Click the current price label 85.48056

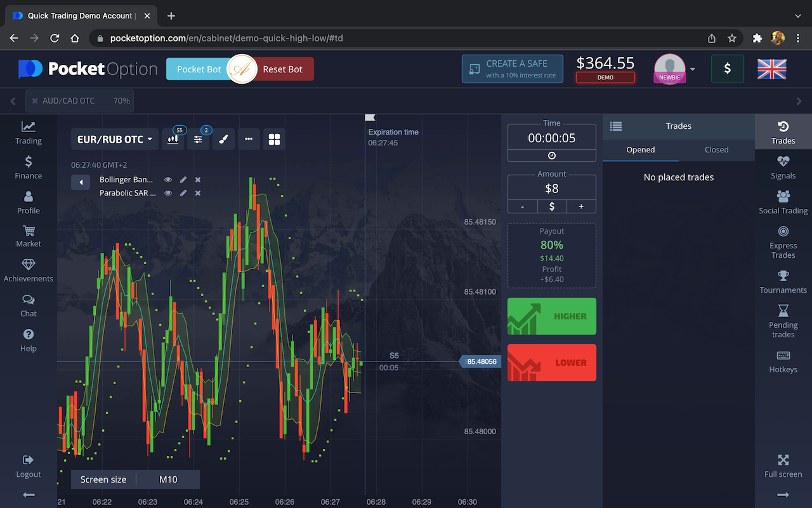pos(480,361)
